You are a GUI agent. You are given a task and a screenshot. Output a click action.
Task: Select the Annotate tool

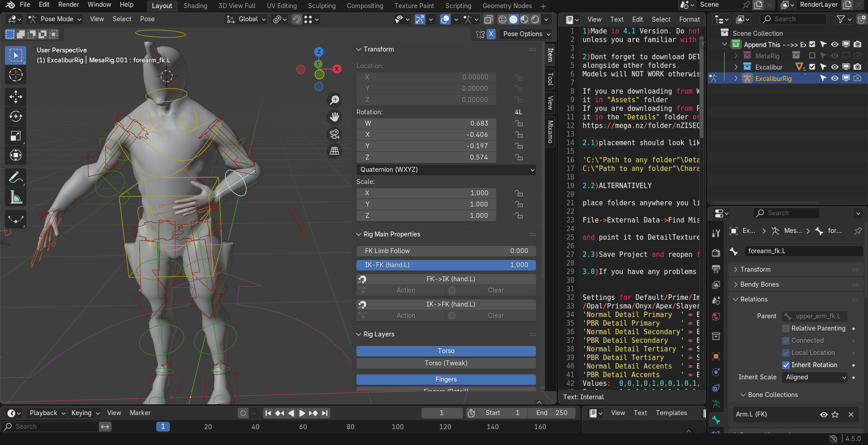[x=16, y=178]
